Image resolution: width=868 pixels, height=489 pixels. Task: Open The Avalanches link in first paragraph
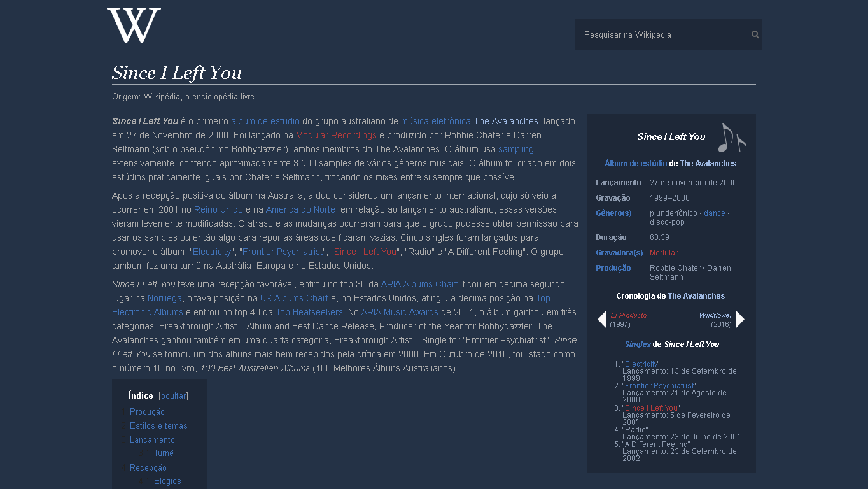click(506, 121)
